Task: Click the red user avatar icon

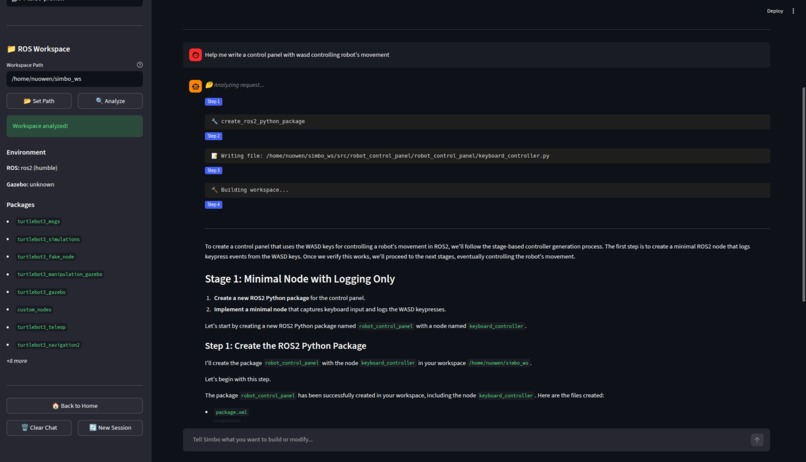Action: point(195,55)
